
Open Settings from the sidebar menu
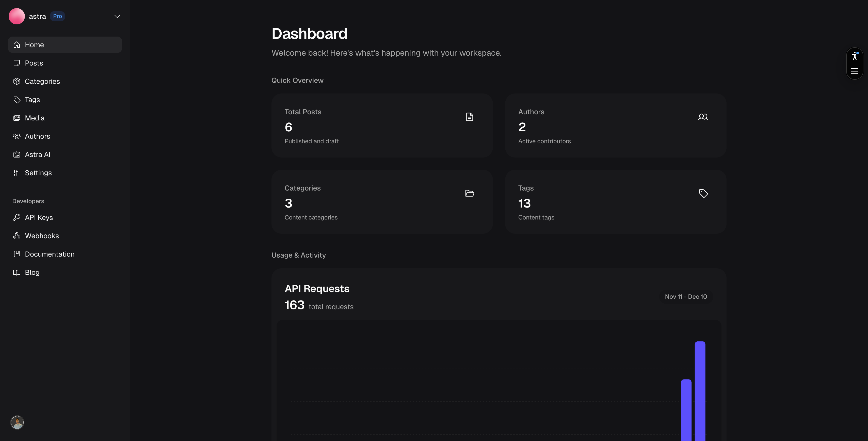pos(38,173)
